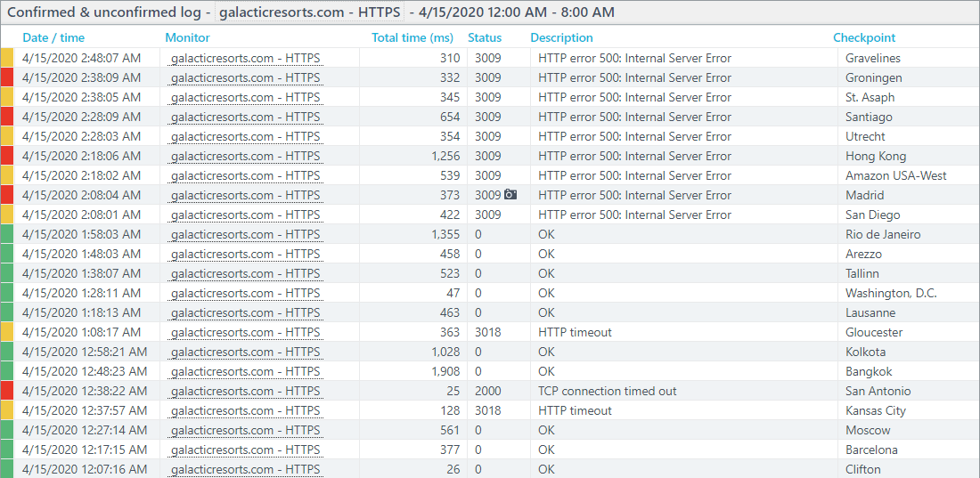The width and height of the screenshot is (980, 478).
Task: Click the Monitor column header
Action: click(x=187, y=37)
